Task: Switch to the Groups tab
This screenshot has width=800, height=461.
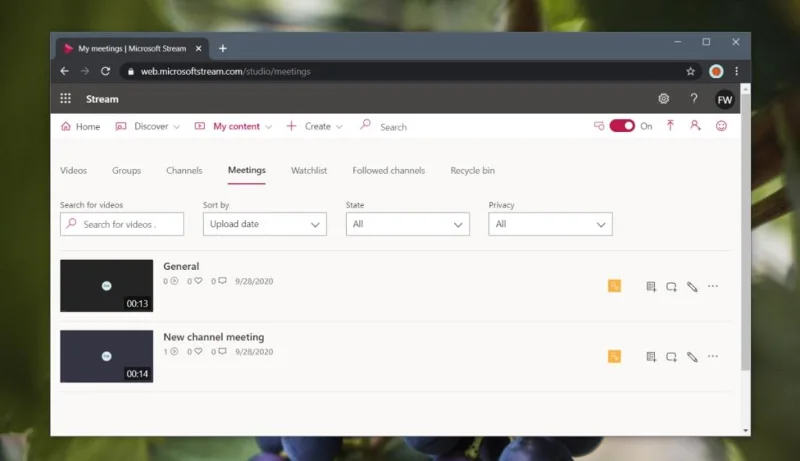Action: tap(127, 170)
